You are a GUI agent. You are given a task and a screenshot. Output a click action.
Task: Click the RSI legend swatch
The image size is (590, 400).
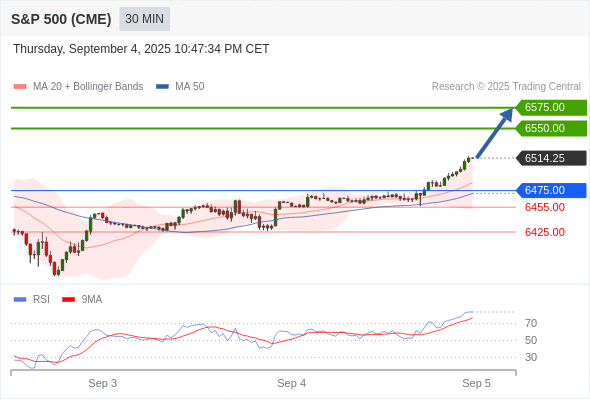tap(20, 300)
